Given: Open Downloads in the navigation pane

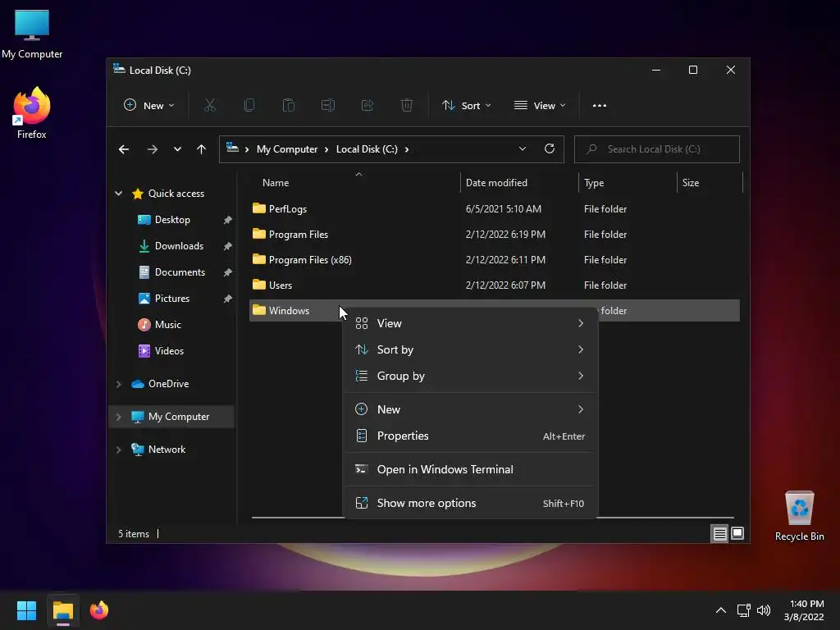Looking at the screenshot, I should pyautogui.click(x=179, y=246).
